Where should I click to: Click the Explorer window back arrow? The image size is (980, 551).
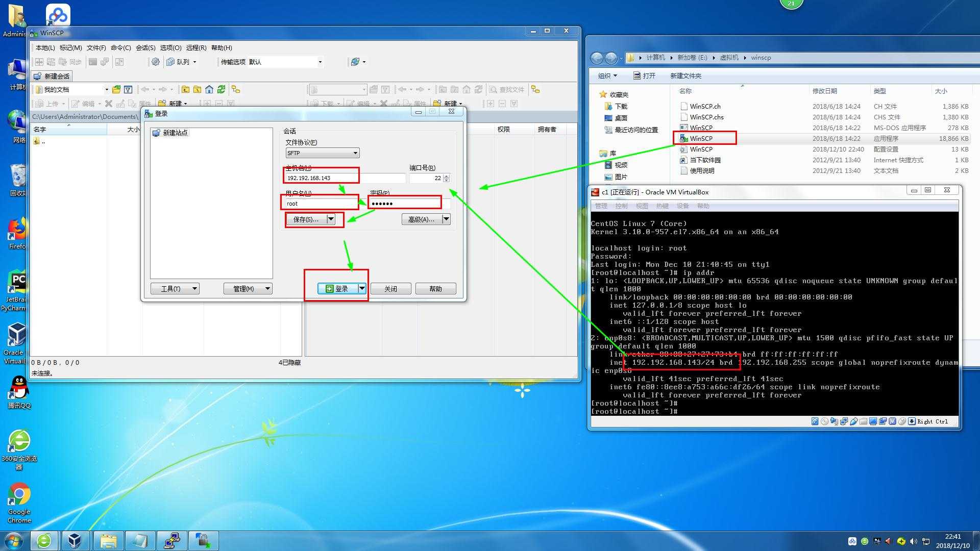tap(597, 58)
